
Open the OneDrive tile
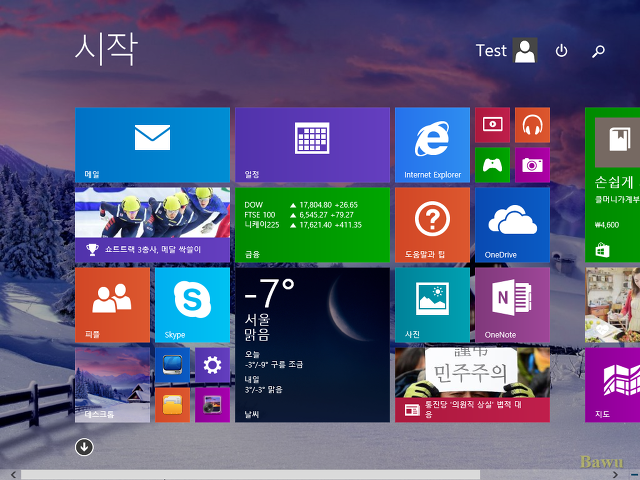[x=512, y=225]
